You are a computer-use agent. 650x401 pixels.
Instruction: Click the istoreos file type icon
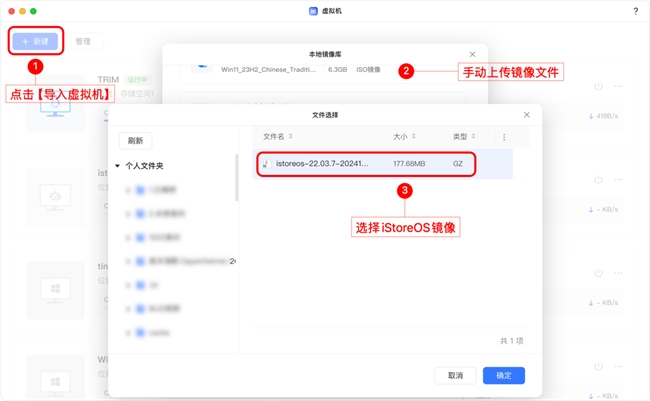point(267,163)
